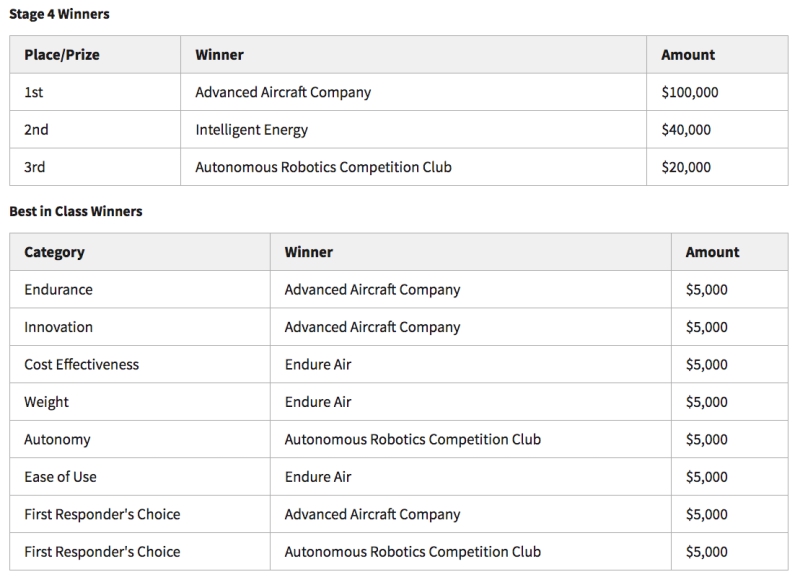Click the "Autonomy" category cell
The width and height of the screenshot is (800, 582).
[x=57, y=439]
